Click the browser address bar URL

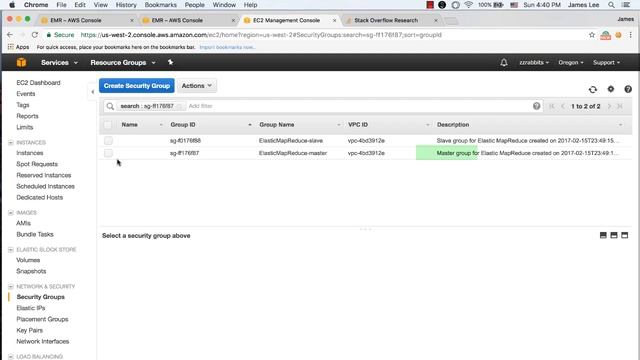point(261,35)
